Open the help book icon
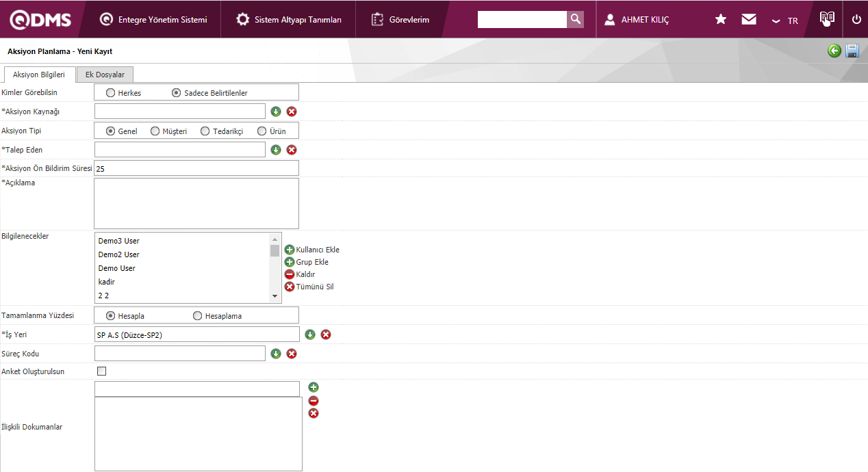868x472 pixels. click(827, 18)
